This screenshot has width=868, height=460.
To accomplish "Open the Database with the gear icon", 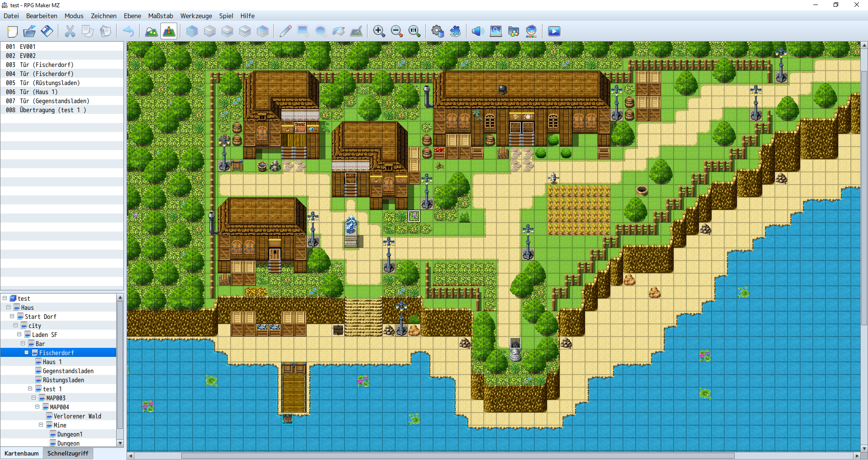I will click(x=437, y=31).
